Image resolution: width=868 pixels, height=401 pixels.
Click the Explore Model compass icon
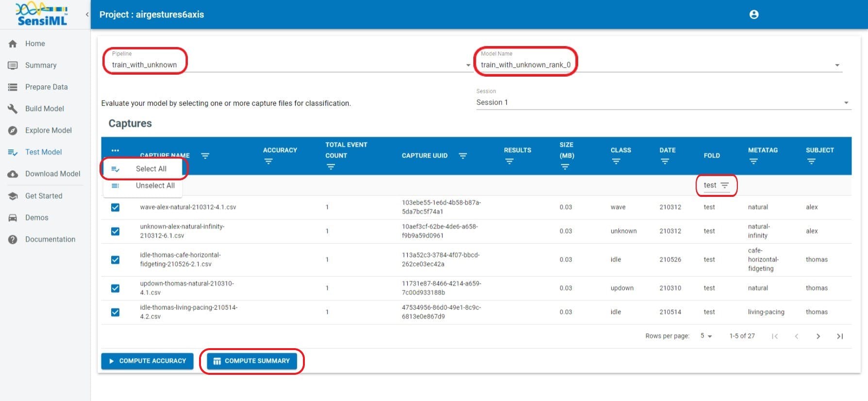[x=13, y=130]
